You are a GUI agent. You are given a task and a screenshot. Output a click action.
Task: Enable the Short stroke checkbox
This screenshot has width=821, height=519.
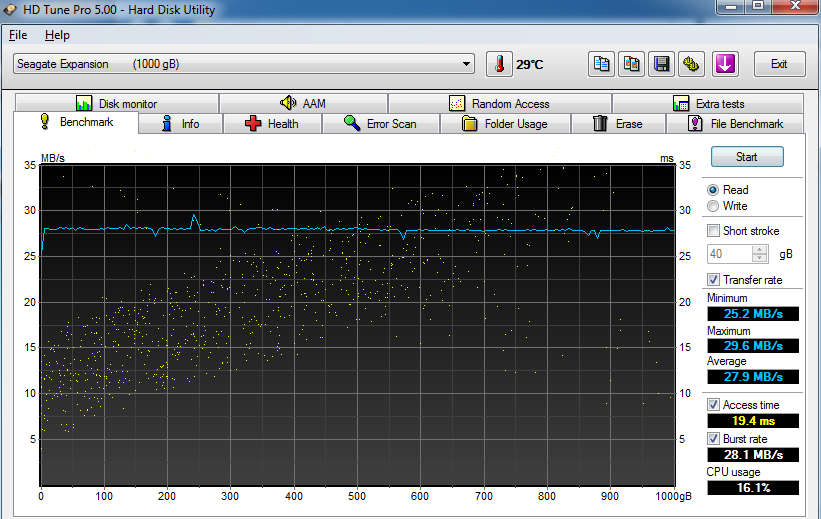(713, 231)
